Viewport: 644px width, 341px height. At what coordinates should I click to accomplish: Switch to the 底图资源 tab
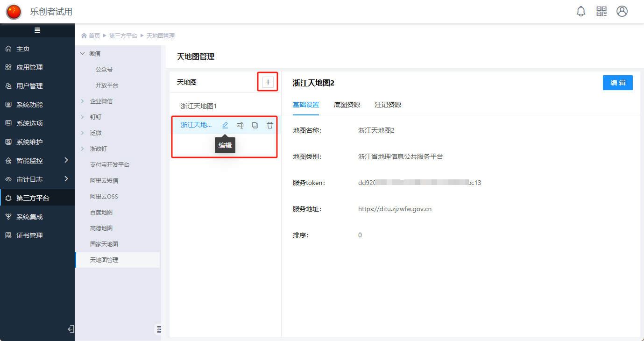point(347,105)
